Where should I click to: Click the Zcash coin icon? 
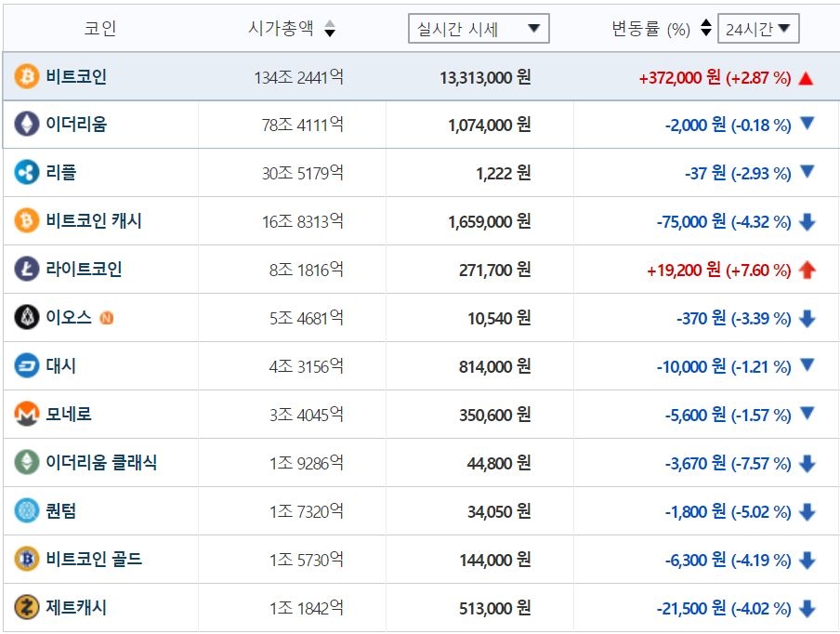[x=27, y=608]
